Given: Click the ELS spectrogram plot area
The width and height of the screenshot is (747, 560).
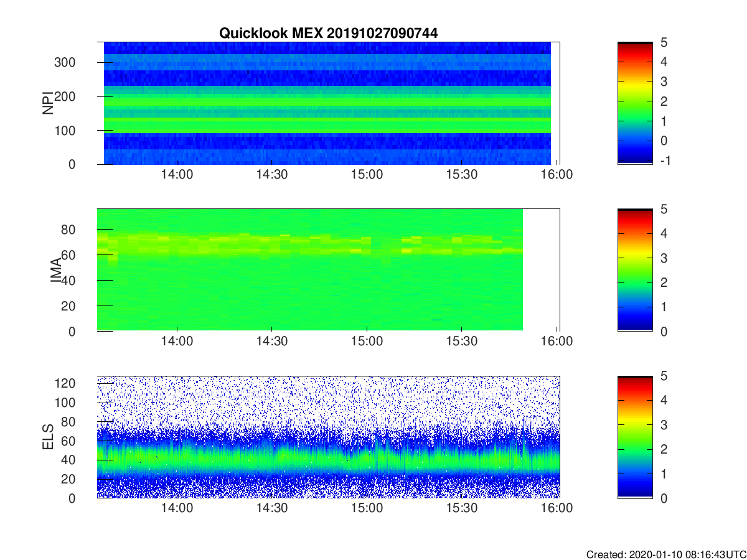Looking at the screenshot, I should pos(328,437).
